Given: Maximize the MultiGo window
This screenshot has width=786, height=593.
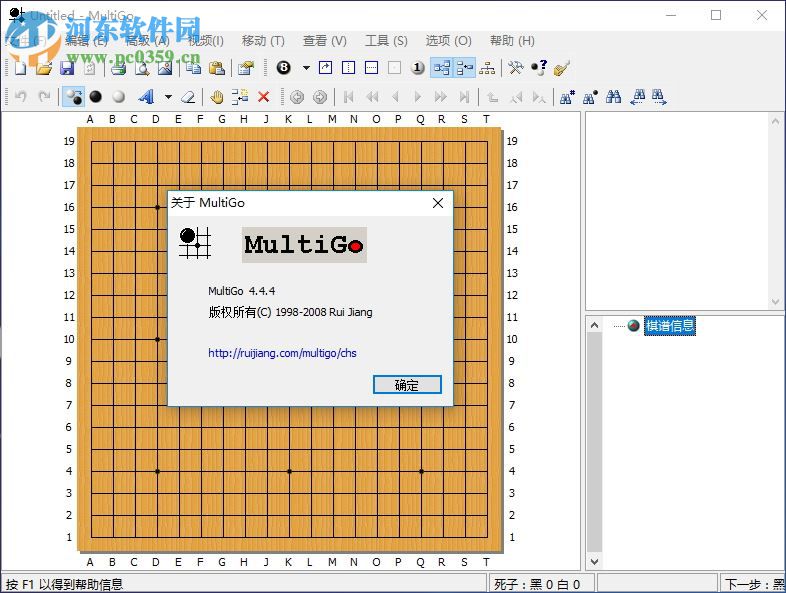Looking at the screenshot, I should pyautogui.click(x=716, y=15).
